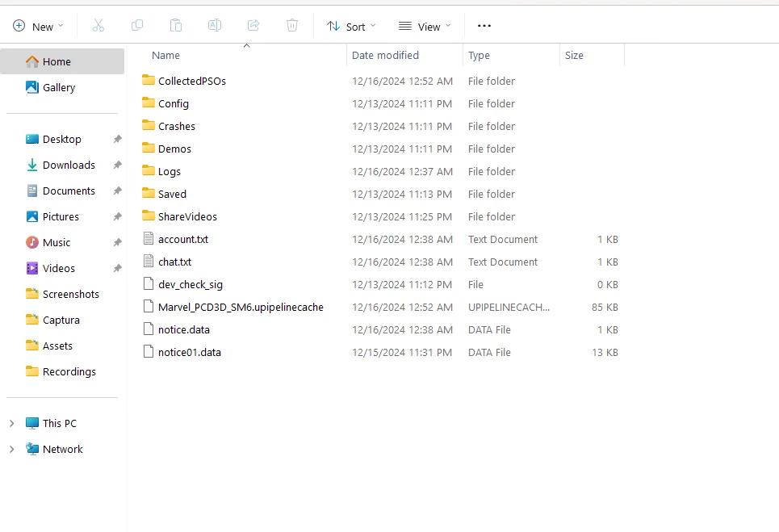
Task: Unpin Desktop using its pin icon
Action: (117, 139)
